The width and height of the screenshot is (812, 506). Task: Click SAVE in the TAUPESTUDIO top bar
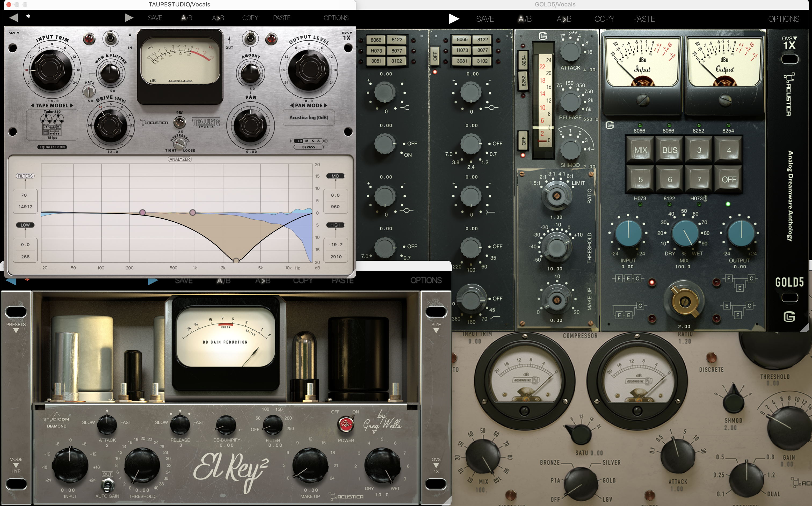coord(155,18)
